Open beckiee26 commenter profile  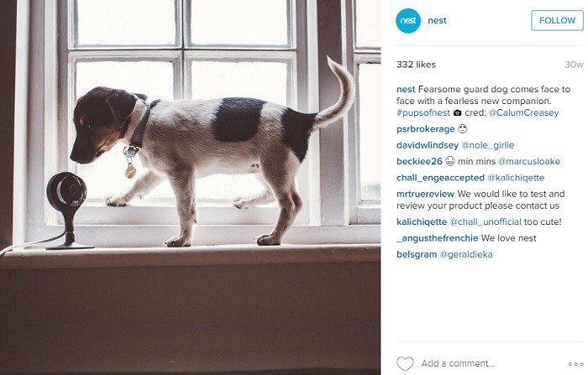(x=419, y=161)
